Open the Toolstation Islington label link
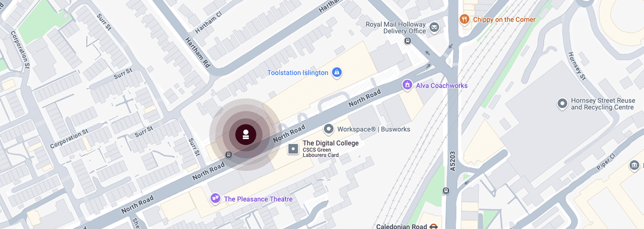The height and width of the screenshot is (229, 644). [x=298, y=72]
